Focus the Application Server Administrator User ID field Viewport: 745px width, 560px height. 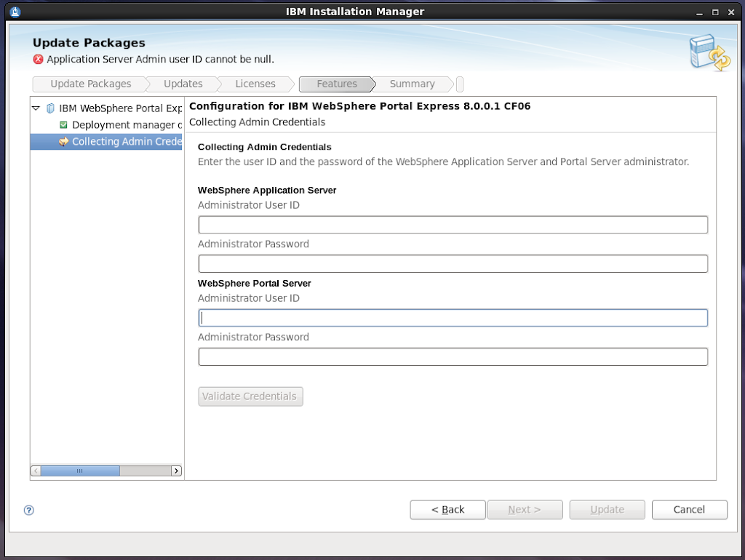453,225
